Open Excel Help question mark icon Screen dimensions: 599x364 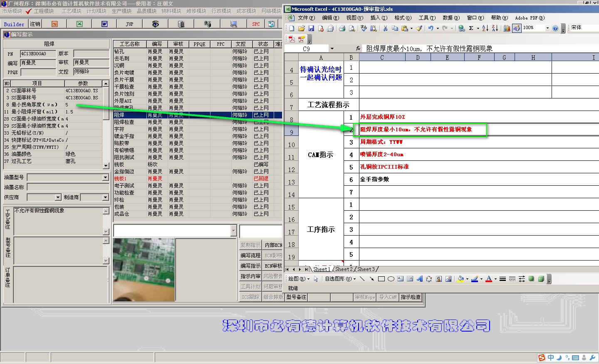555,28
